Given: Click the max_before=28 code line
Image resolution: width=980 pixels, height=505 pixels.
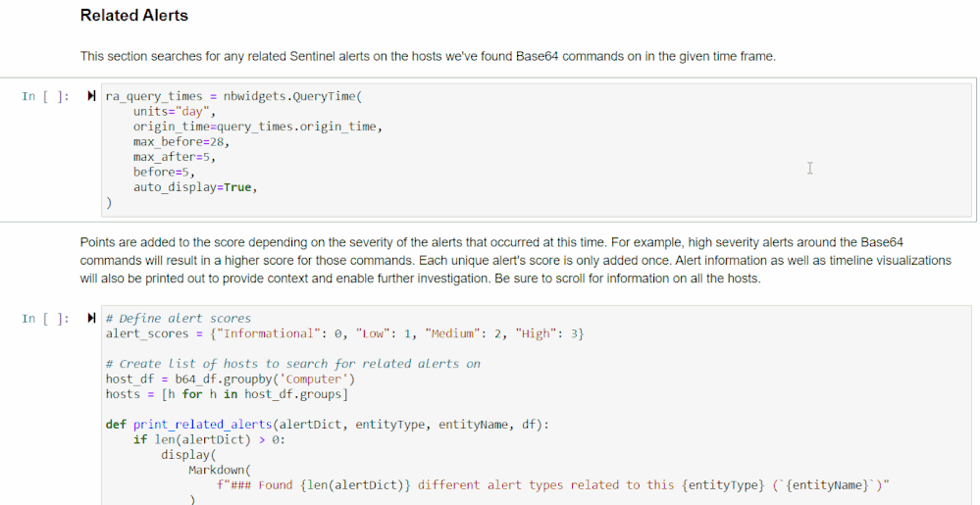Looking at the screenshot, I should tap(181, 142).
